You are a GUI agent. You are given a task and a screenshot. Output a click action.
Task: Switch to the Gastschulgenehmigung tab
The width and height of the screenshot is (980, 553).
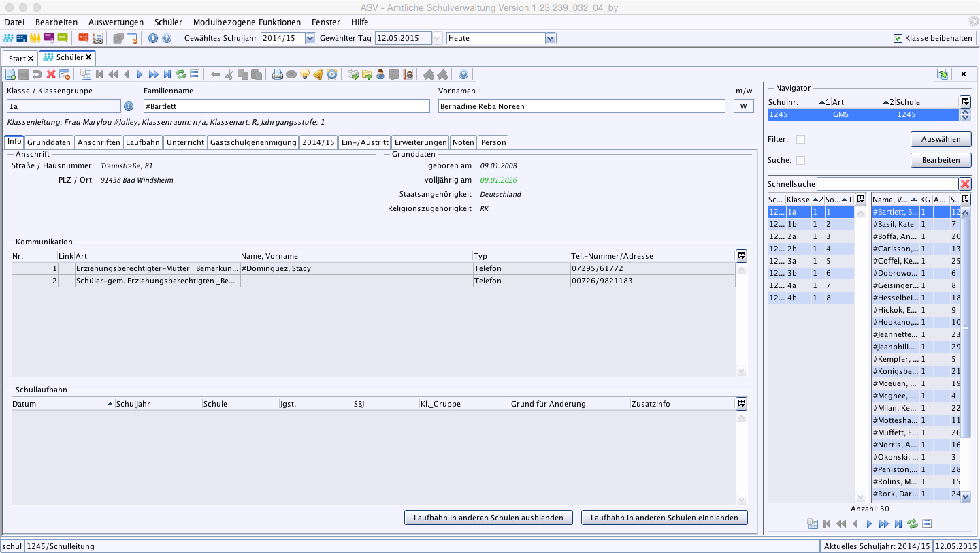pyautogui.click(x=253, y=142)
